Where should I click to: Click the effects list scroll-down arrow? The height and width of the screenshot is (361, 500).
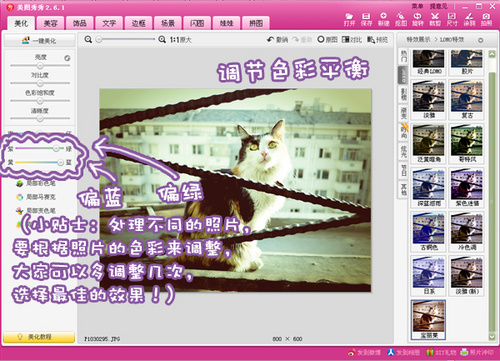pos(492,337)
